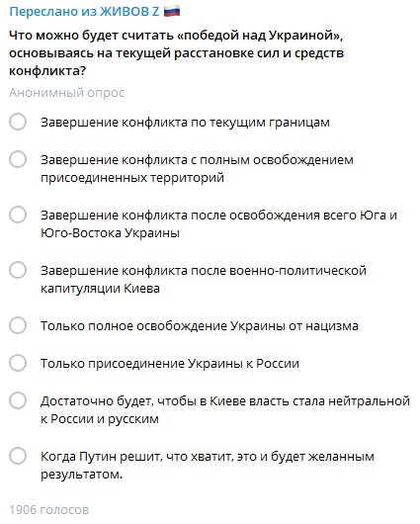
Task: Click option text 'Юго-Востока Украины'
Action: tap(110, 233)
